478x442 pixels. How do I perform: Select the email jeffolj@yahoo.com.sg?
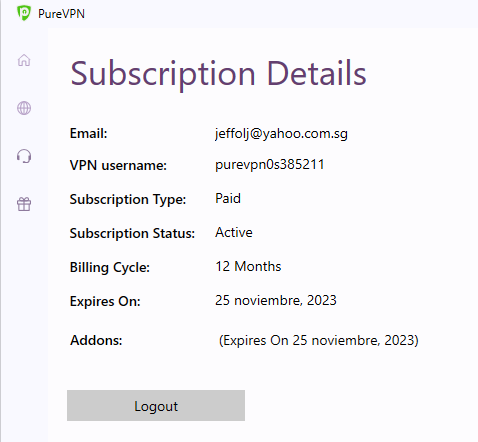(281, 134)
